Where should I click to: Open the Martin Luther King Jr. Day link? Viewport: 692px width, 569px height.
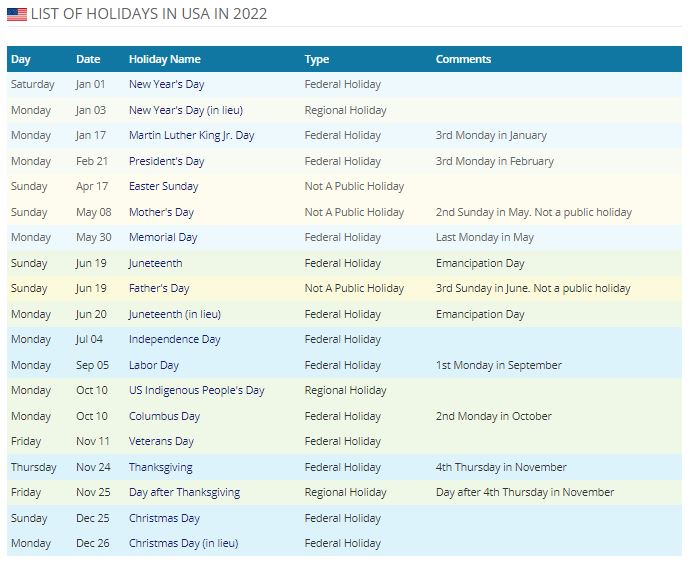192,136
